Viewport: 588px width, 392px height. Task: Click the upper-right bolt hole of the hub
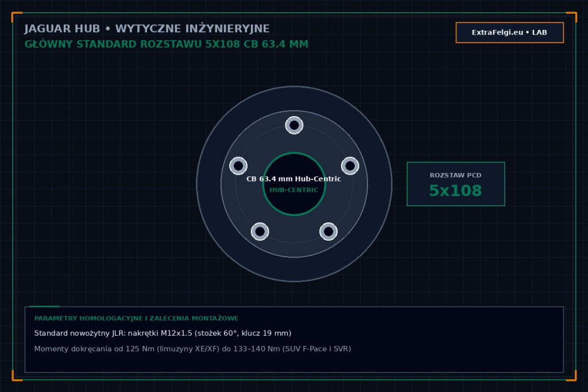[x=350, y=166]
